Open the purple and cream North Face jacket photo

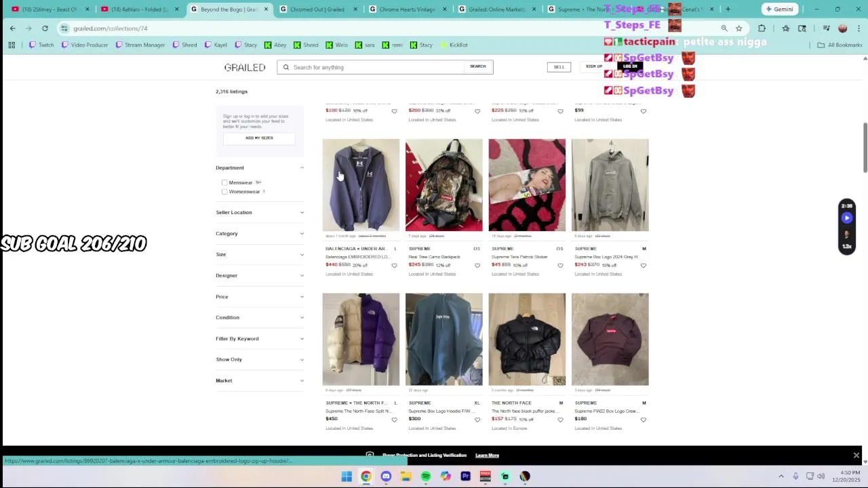tap(361, 339)
